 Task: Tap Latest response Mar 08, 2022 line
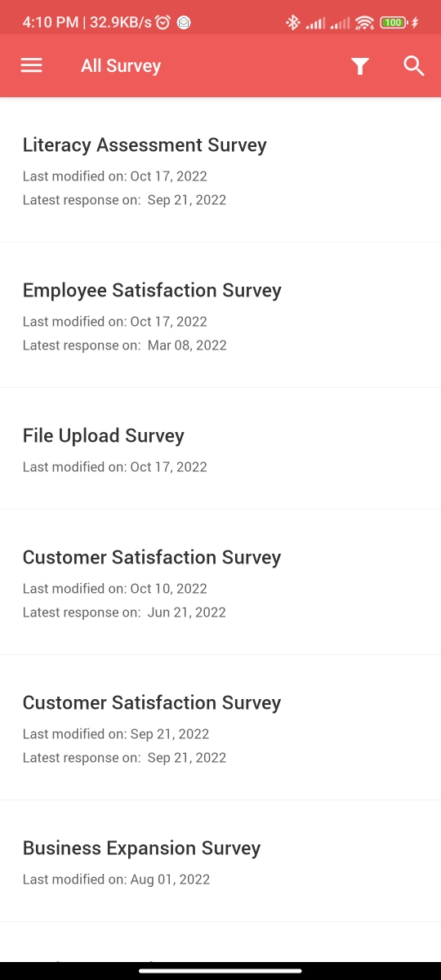[x=125, y=345]
